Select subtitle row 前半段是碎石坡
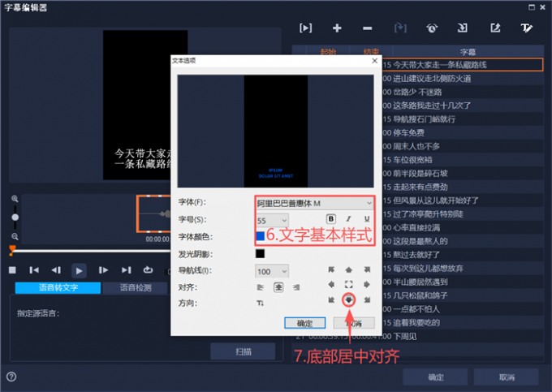552x392 pixels. click(462, 173)
